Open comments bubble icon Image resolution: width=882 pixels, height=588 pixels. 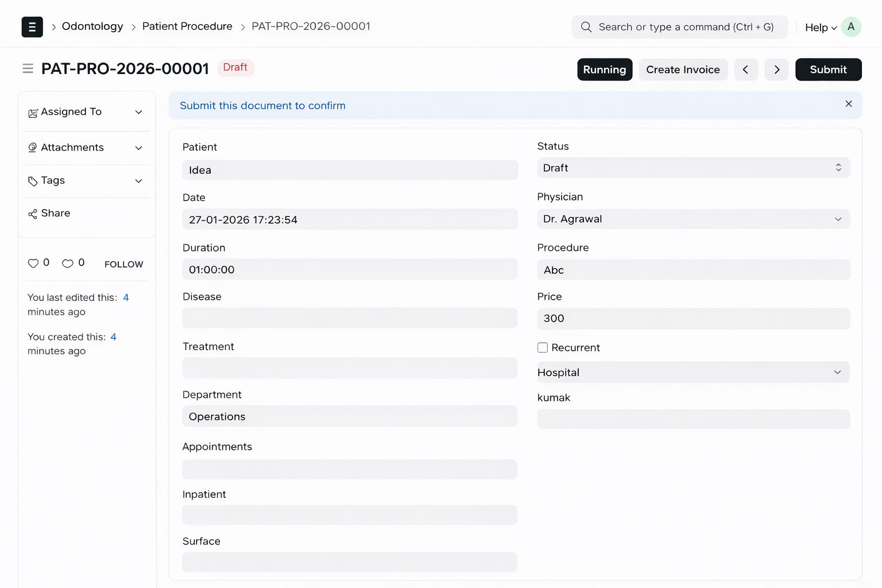point(68,263)
